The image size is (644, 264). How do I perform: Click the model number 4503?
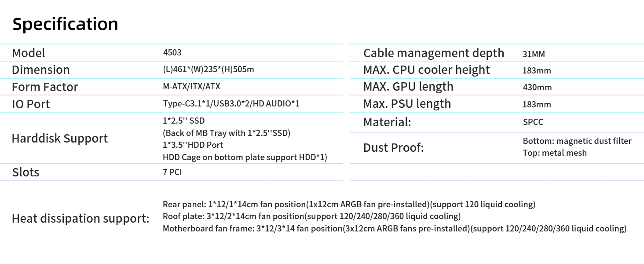[x=172, y=52]
